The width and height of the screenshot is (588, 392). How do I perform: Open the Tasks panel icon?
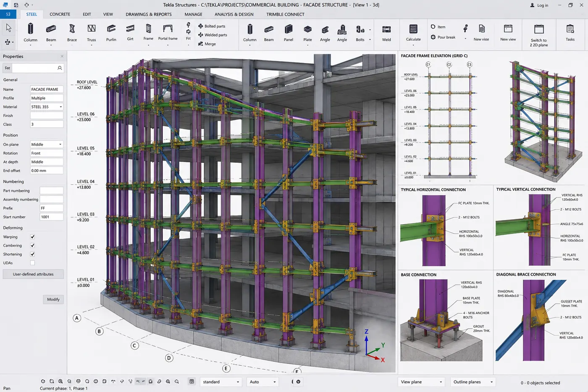570,33
